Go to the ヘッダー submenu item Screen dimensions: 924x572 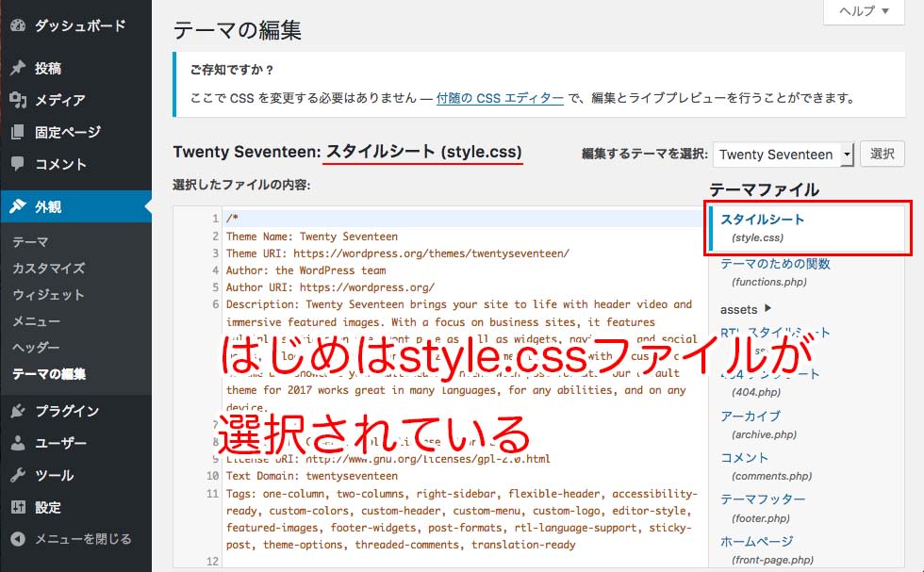pos(36,348)
